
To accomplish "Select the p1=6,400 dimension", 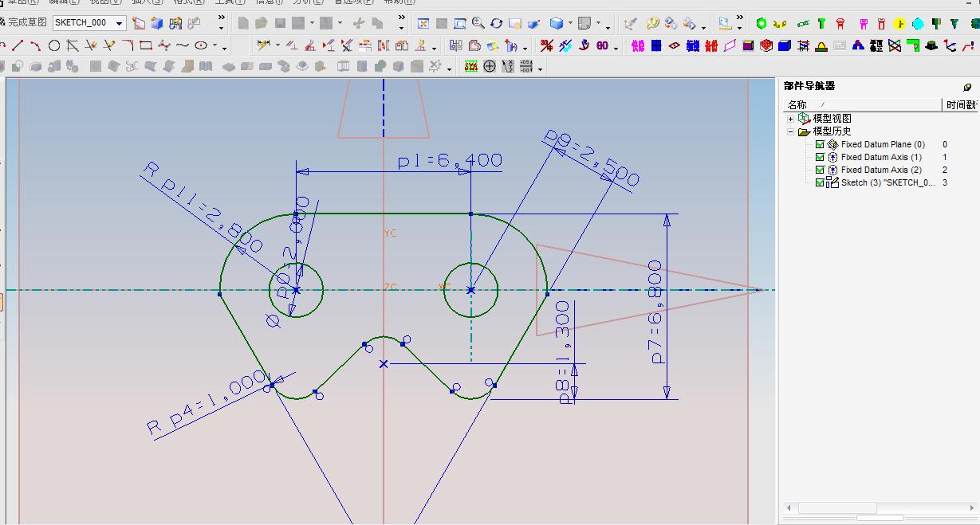I will point(450,161).
